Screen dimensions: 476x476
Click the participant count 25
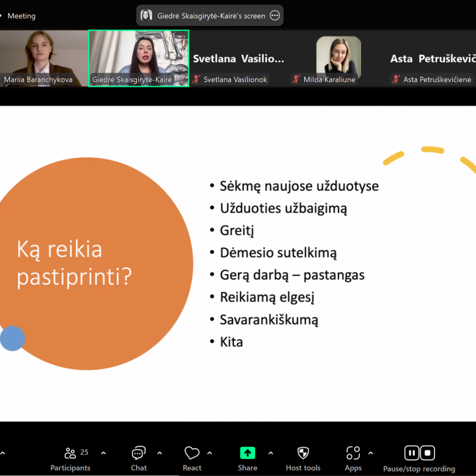coord(85,452)
